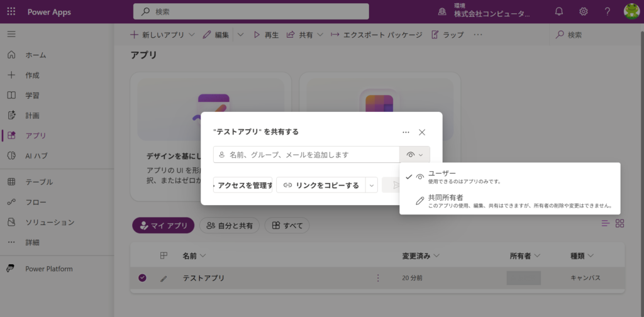This screenshot has height=317, width=644.
Task: Select the 自分と共有 tab
Action: [229, 225]
